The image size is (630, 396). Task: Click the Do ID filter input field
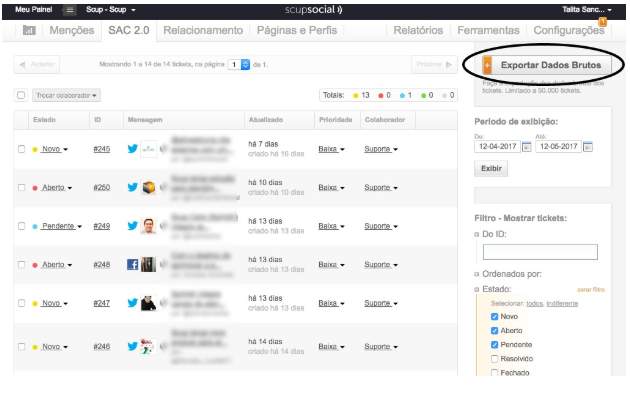pyautogui.click(x=540, y=252)
